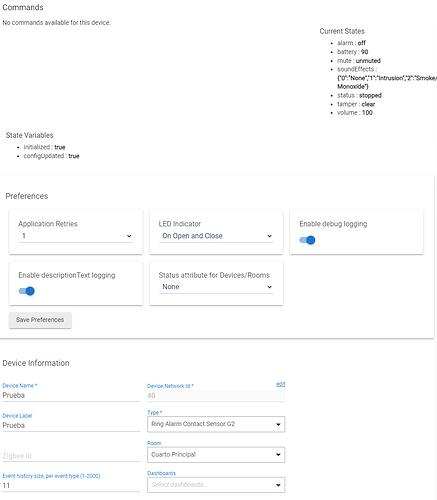Open the Select dashboards combo box
This screenshot has width=437, height=500.
(216, 485)
